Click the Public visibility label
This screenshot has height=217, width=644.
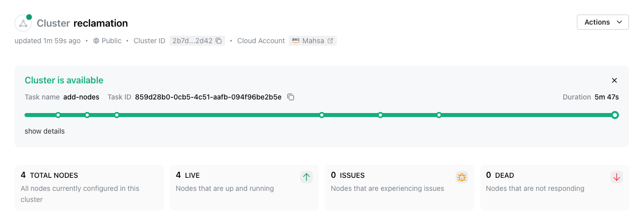coord(111,41)
